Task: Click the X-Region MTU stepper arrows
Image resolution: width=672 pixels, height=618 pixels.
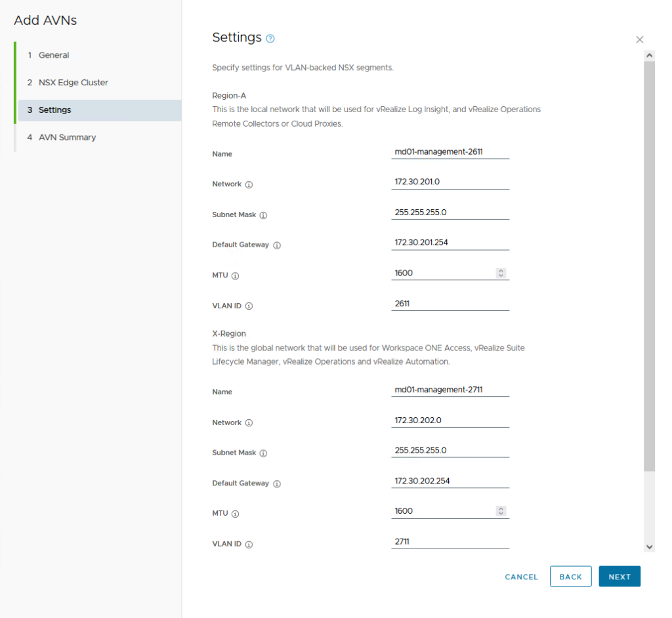Action: coord(501,511)
